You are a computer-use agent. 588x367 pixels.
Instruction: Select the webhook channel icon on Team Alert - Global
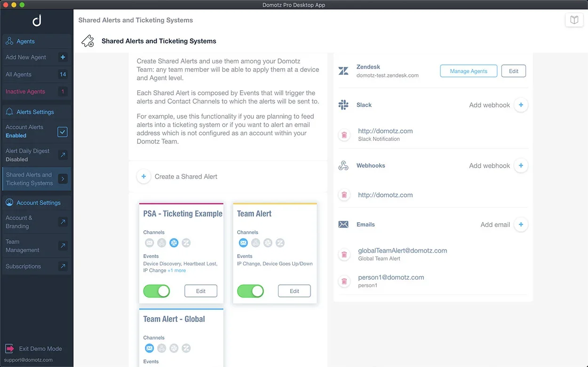(161, 348)
